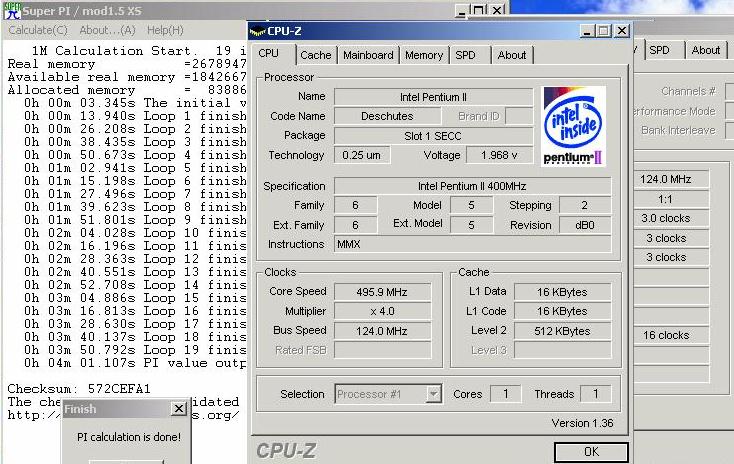The width and height of the screenshot is (734, 464).
Task: Minimize the CPU-Z front window
Action: [x=587, y=31]
